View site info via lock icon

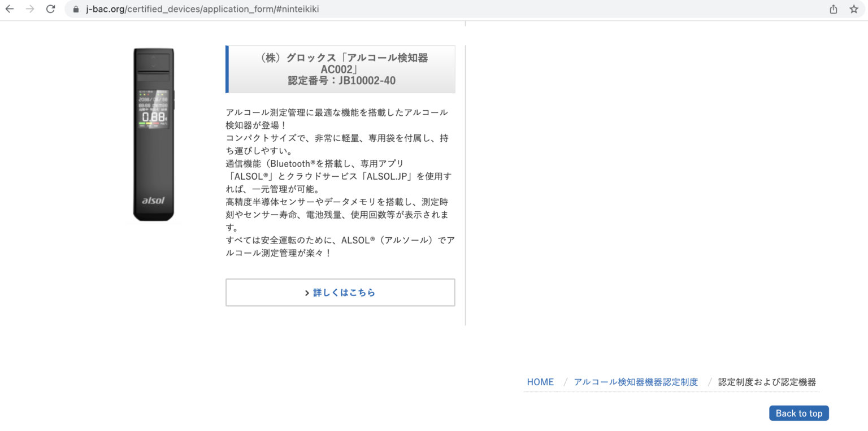coord(76,9)
